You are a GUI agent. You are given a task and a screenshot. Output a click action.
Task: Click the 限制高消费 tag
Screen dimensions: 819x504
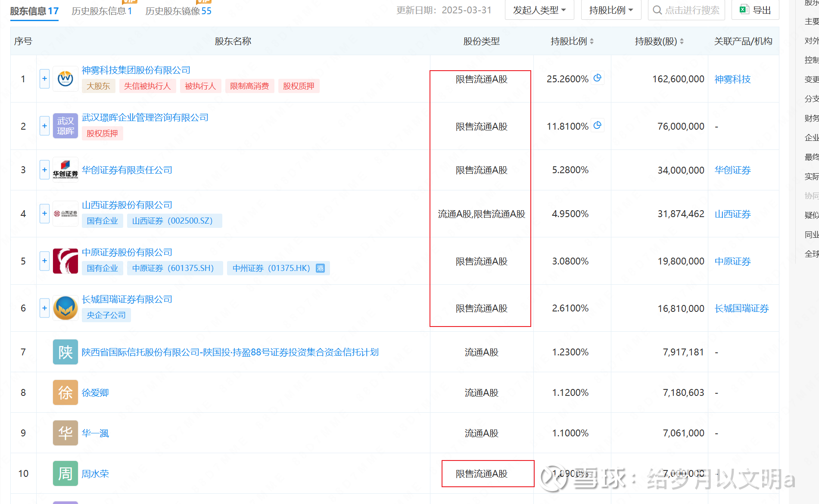pyautogui.click(x=249, y=86)
